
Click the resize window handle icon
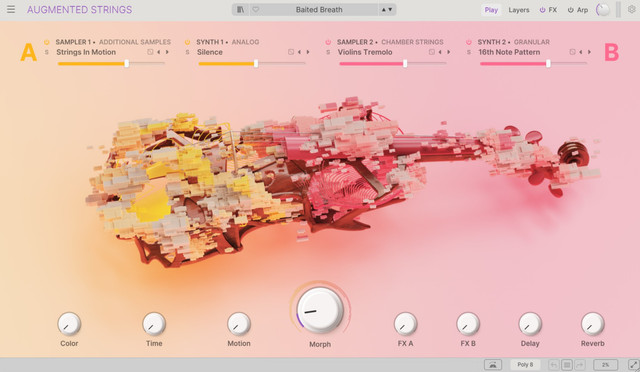(633, 365)
